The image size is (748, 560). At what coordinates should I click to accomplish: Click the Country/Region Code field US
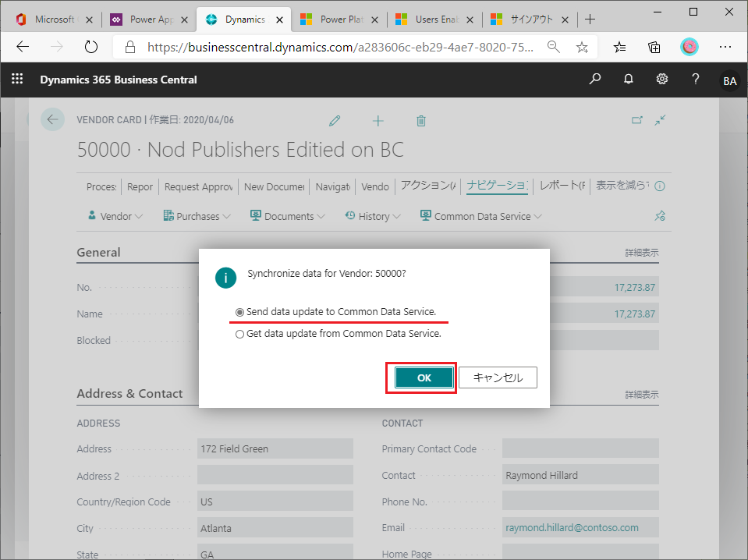pos(275,502)
